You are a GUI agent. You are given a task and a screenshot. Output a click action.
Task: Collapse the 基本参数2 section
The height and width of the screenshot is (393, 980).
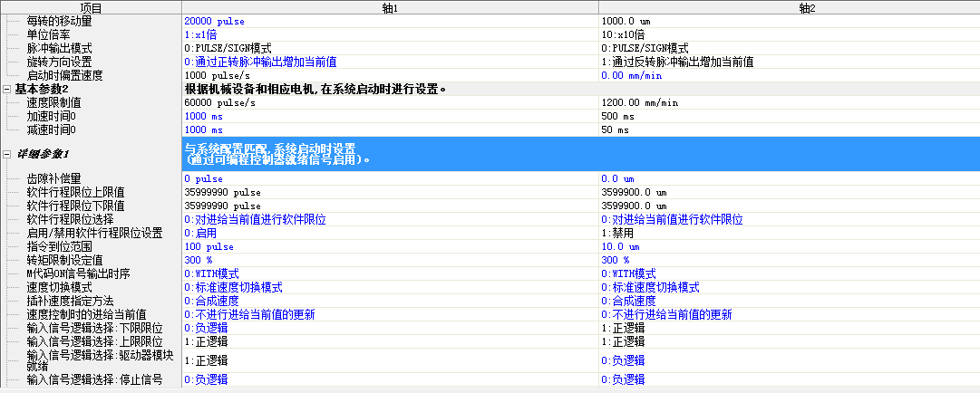(x=7, y=89)
